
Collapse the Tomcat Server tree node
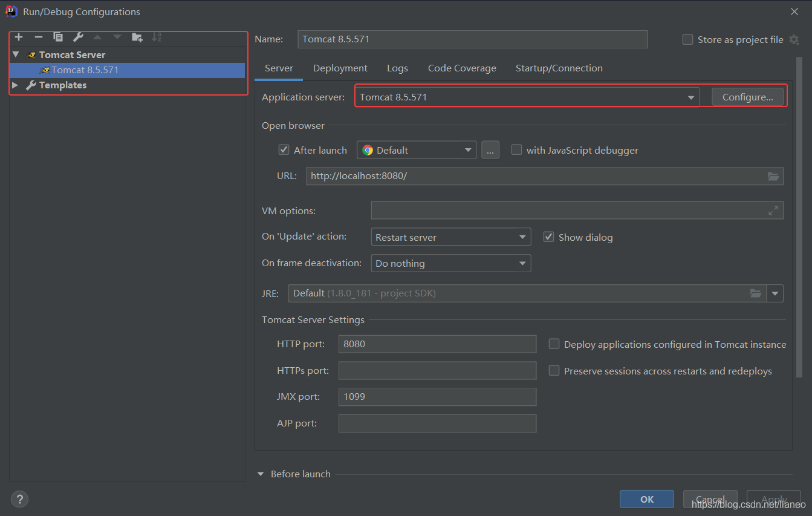pyautogui.click(x=16, y=54)
